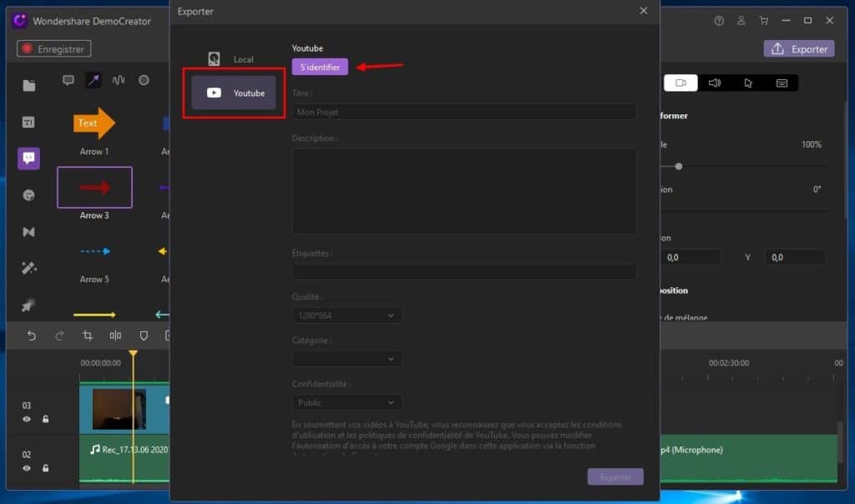This screenshot has width=855, height=504.
Task: Select the arrow annotation category
Action: [x=94, y=80]
